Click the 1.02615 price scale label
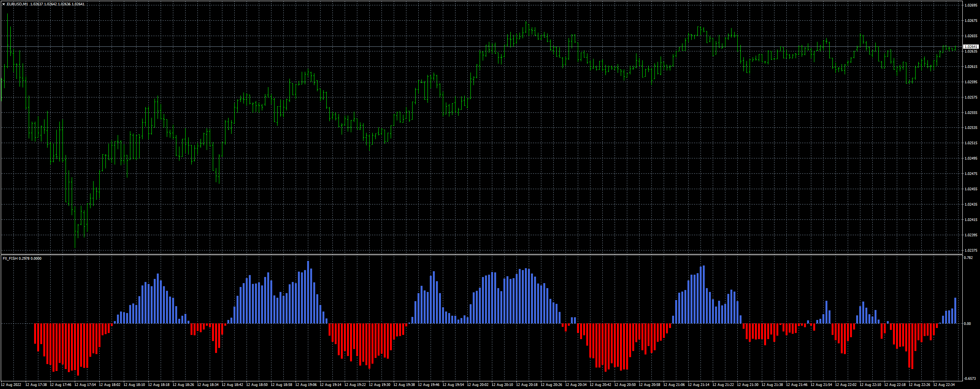980x389 pixels. pyautogui.click(x=971, y=67)
